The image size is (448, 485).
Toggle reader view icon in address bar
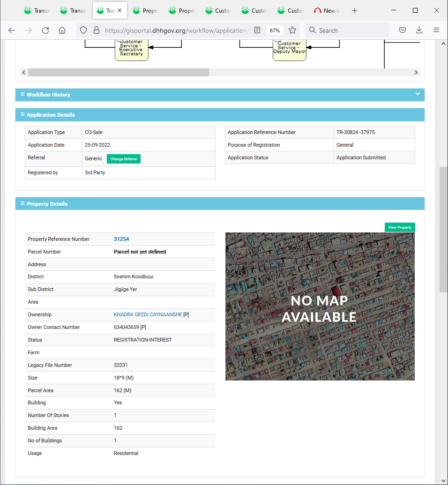tap(257, 30)
